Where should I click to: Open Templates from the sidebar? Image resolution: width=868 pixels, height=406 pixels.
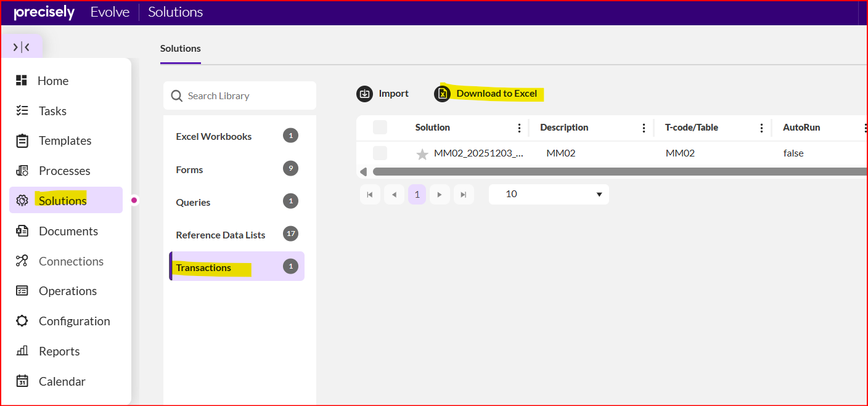tap(65, 140)
